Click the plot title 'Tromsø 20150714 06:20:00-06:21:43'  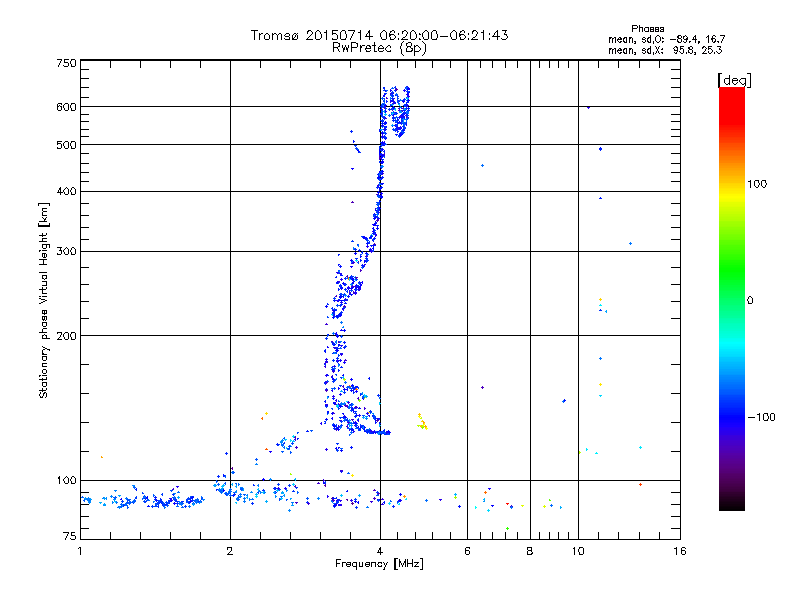pos(379,35)
